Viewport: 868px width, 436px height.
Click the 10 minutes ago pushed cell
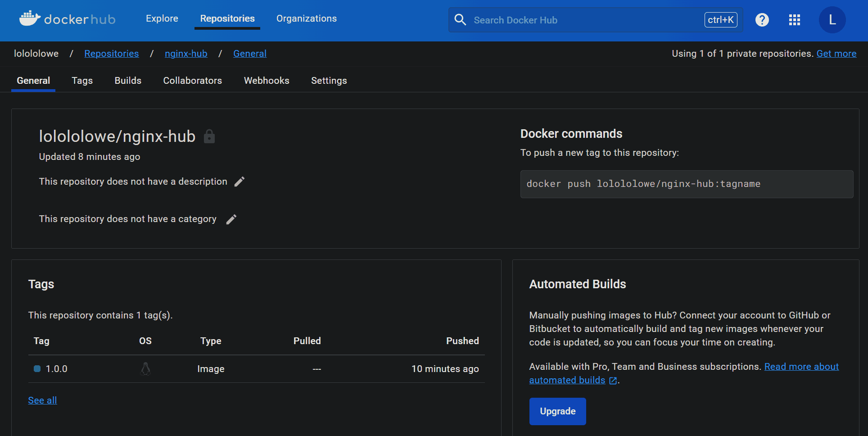pyautogui.click(x=445, y=369)
